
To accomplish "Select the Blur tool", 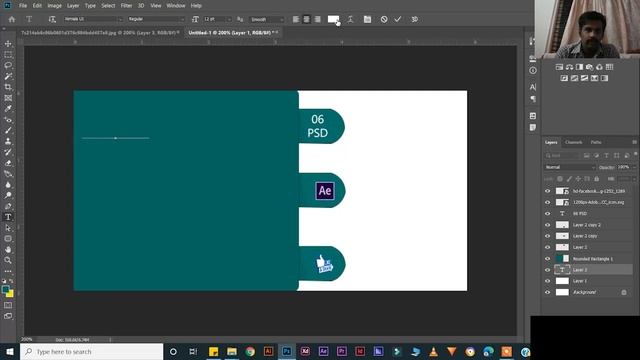I will click(x=8, y=184).
